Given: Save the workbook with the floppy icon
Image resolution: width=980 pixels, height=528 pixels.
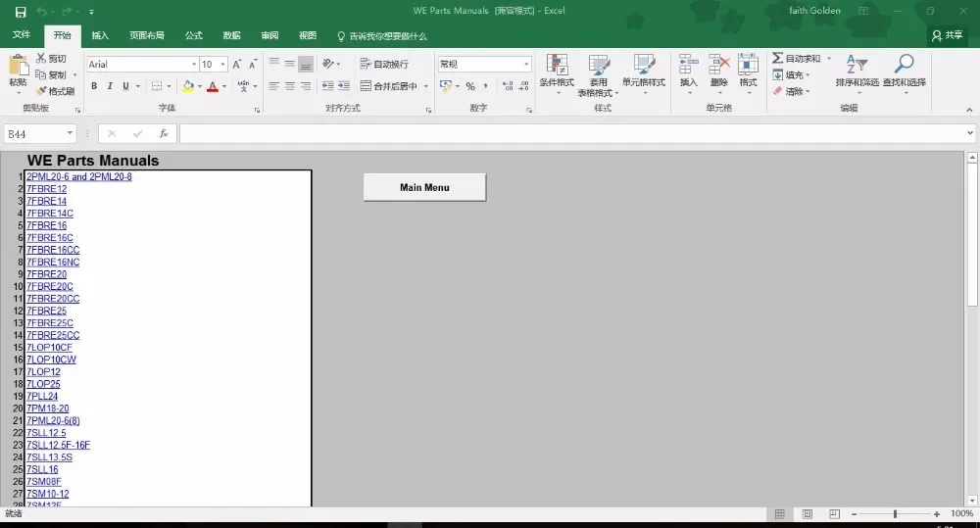Looking at the screenshot, I should pos(21,12).
